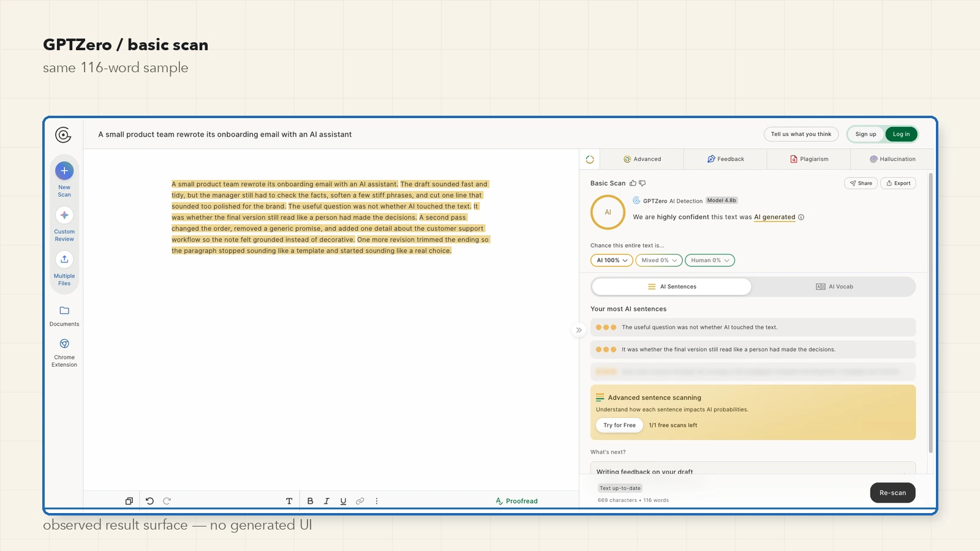Click the Log in button

(901, 134)
